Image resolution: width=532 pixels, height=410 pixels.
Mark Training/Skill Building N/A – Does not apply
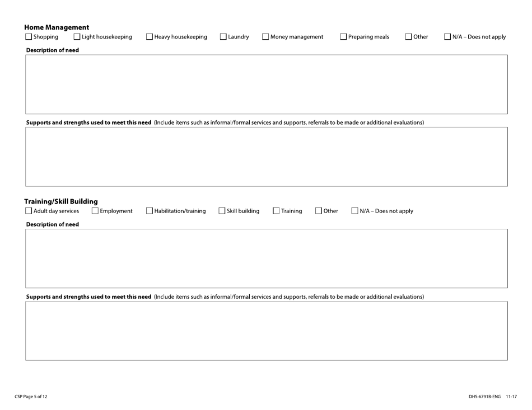(356, 211)
